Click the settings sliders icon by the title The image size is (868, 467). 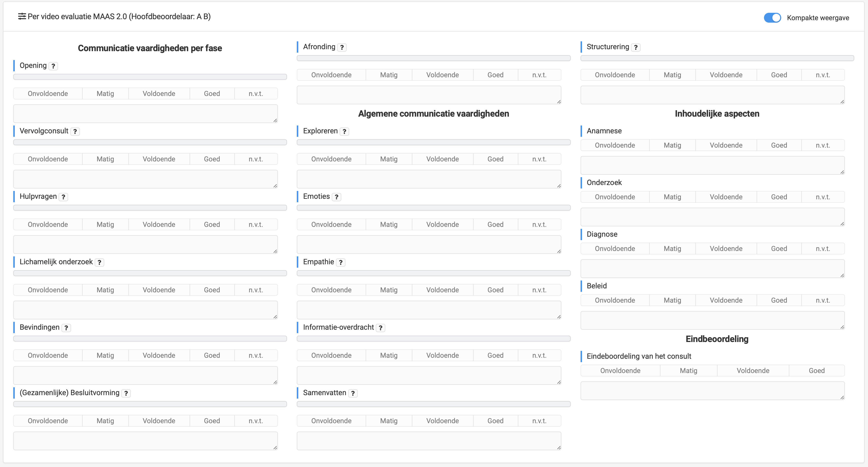click(x=22, y=16)
